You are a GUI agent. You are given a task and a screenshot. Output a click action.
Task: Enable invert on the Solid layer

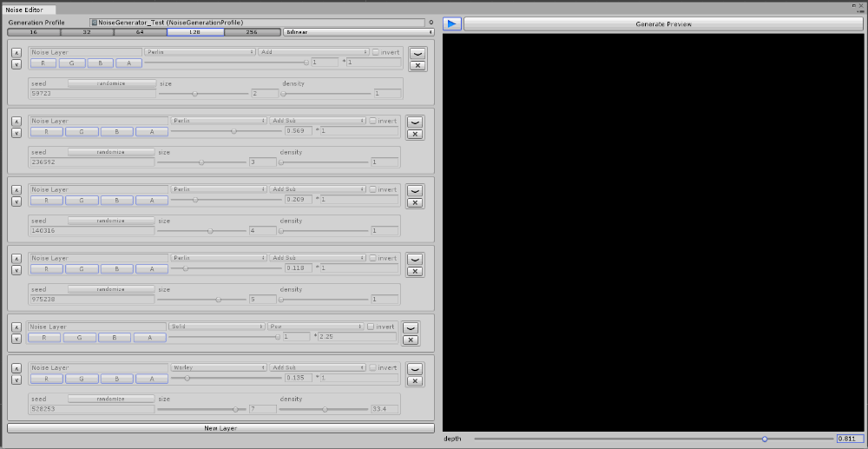point(372,327)
